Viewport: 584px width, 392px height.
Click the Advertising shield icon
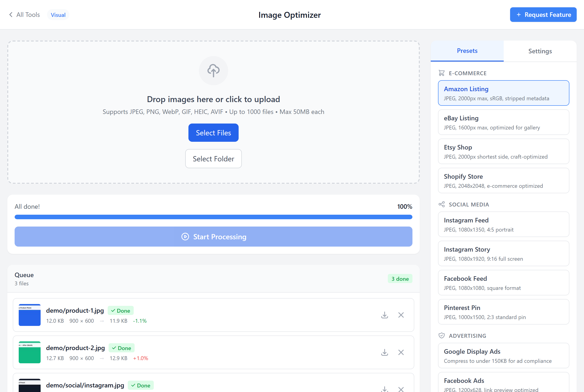click(442, 335)
